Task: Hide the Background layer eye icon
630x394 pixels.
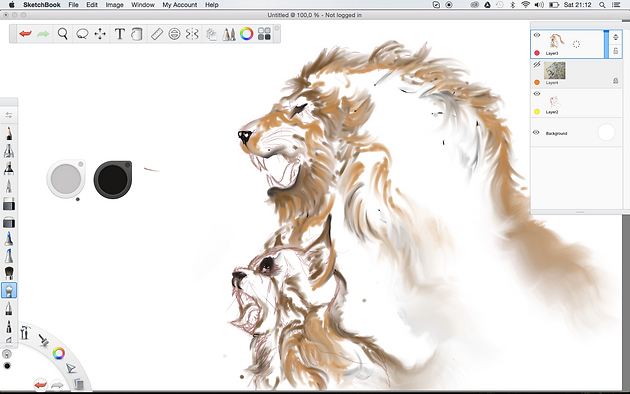Action: [x=536, y=133]
